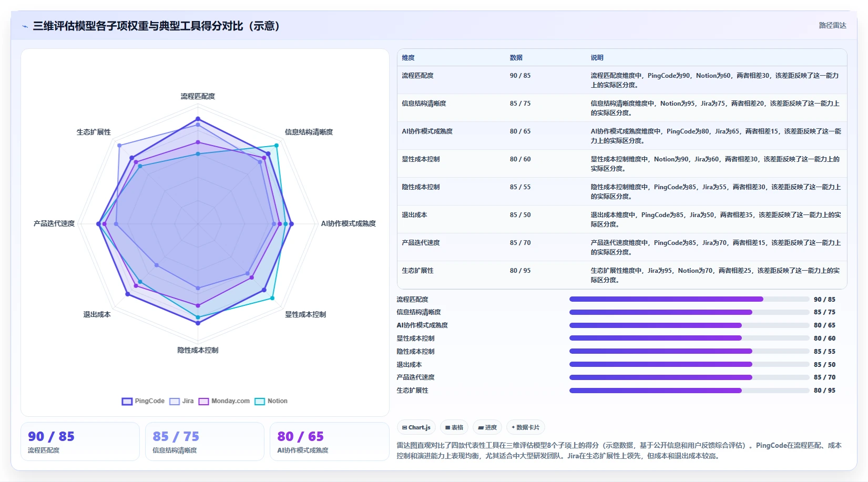Image resolution: width=868 pixels, height=482 pixels.
Task: Click the 生态扩展性 progress bar
Action: 689,391
